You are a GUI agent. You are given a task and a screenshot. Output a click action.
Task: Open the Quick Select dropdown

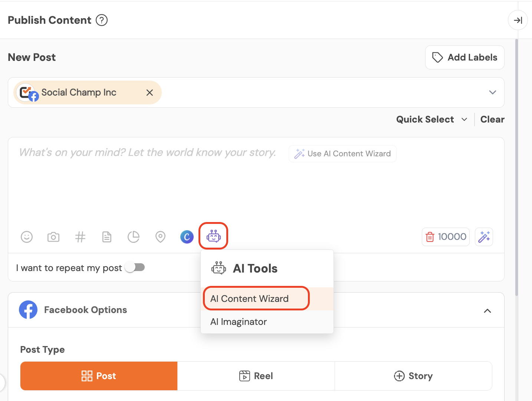[x=431, y=120]
